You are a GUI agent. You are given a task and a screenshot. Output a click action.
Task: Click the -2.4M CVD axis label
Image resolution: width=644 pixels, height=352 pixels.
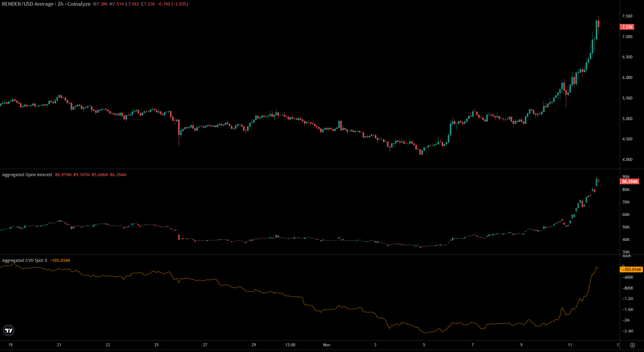(x=628, y=331)
